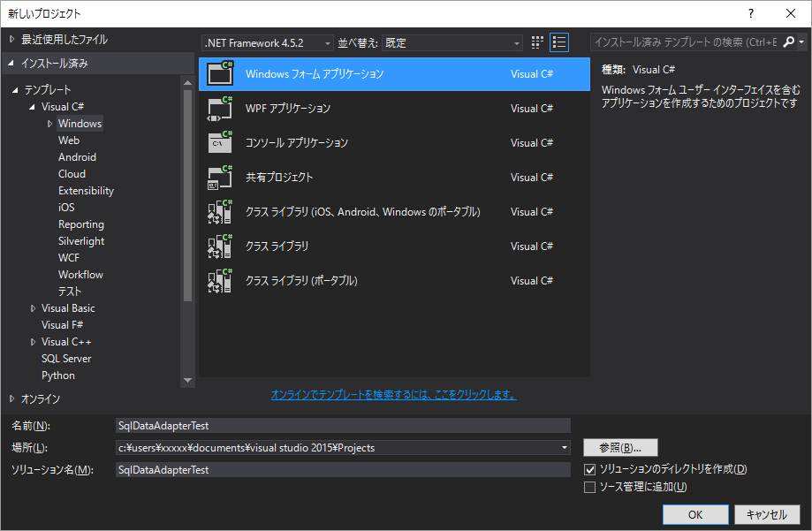Click the dialog help question mark icon
The height and width of the screenshot is (531, 812).
750,13
